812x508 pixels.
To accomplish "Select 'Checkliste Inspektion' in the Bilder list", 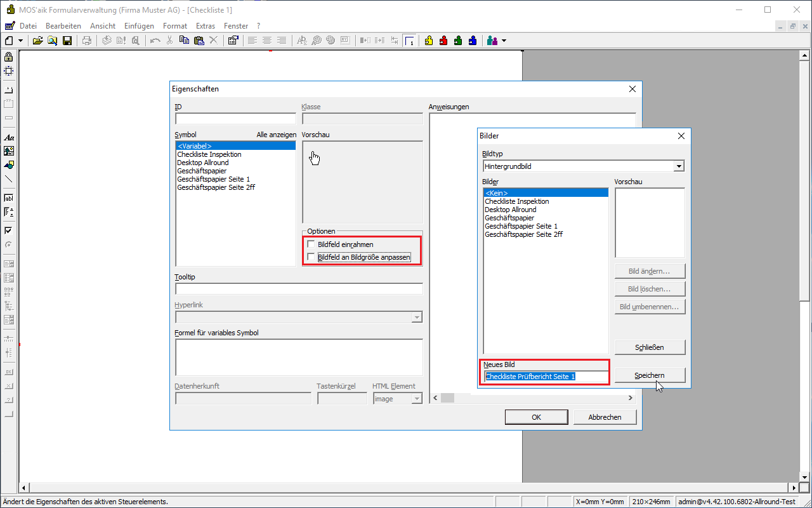I will pyautogui.click(x=516, y=201).
